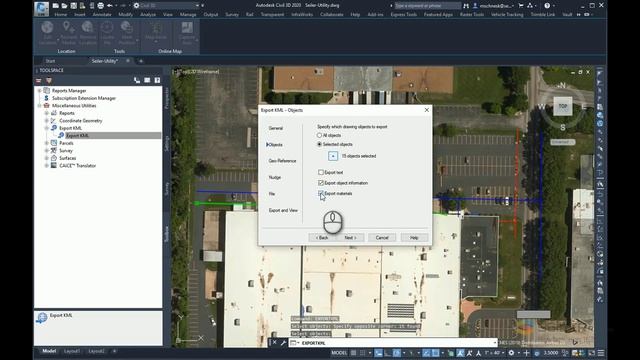Click the Open file icon in quick access toolbar
Image resolution: width=640 pixels, height=360 pixels.
pos(64,6)
